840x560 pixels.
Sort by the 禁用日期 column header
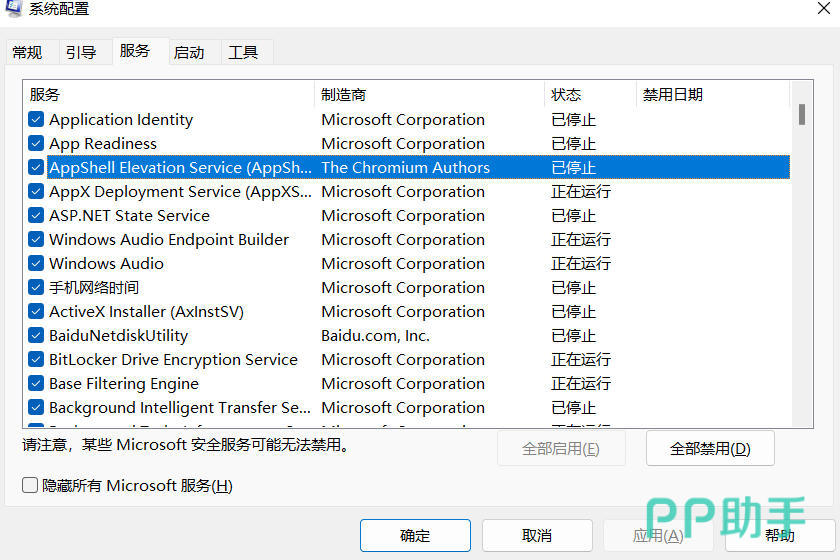click(713, 95)
